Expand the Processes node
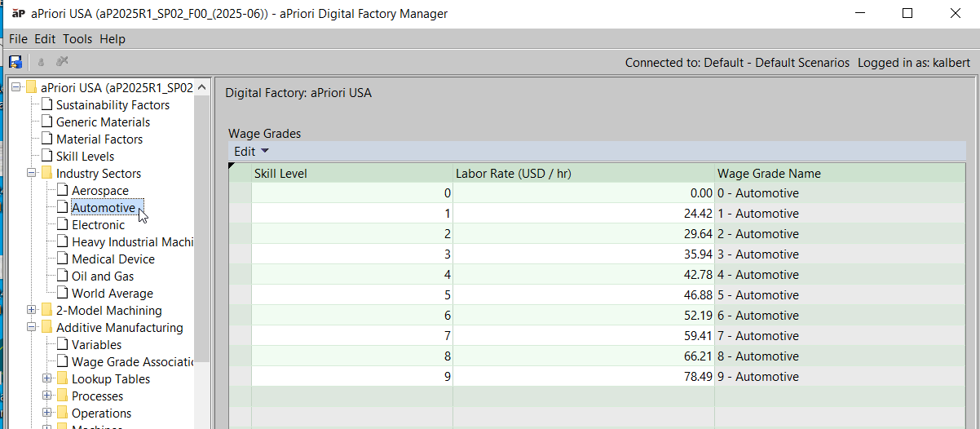 coord(47,396)
